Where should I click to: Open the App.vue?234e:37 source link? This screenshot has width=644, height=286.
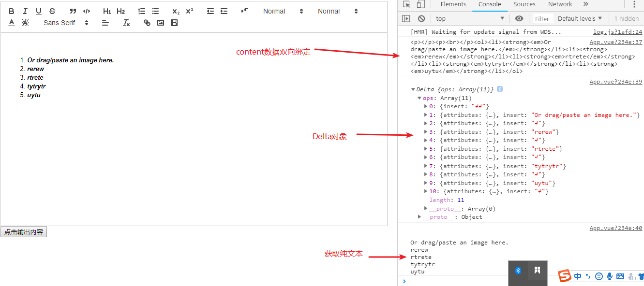(x=616, y=42)
